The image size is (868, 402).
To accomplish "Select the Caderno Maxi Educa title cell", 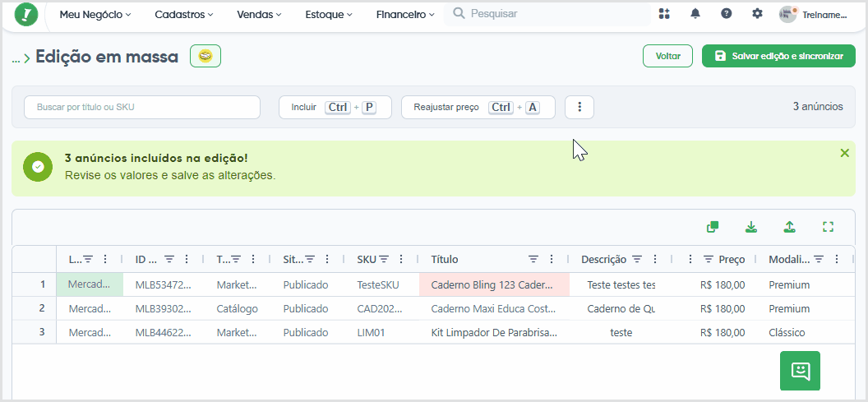I will [494, 308].
